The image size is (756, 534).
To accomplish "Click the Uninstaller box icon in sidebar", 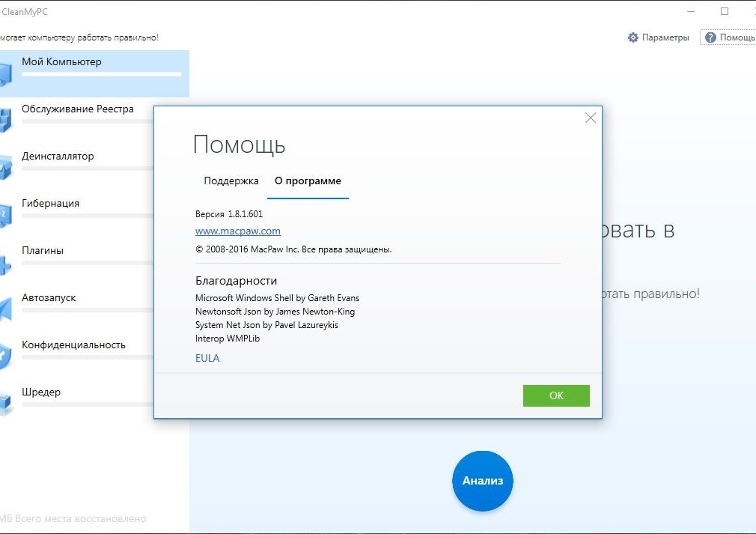I will click(x=6, y=167).
